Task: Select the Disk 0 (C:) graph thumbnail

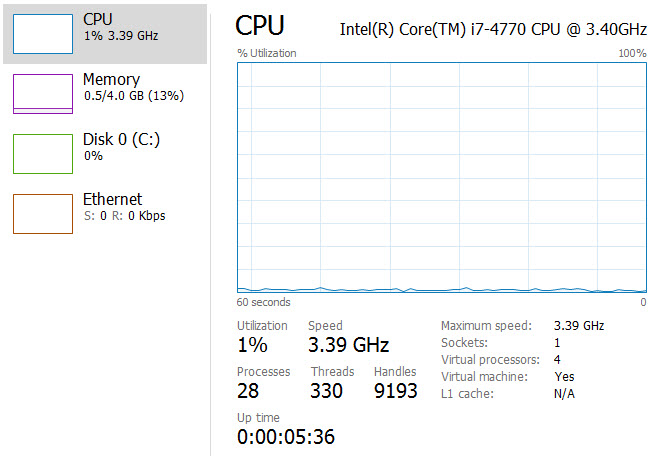Action: coord(42,153)
